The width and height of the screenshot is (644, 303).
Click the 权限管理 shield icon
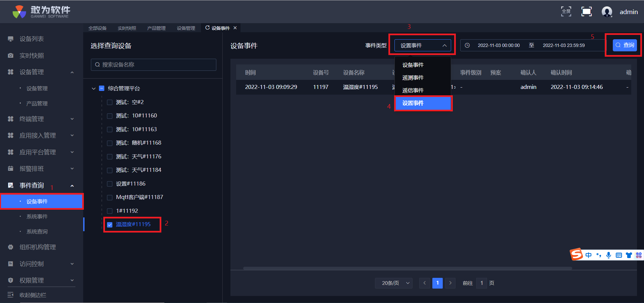11,280
